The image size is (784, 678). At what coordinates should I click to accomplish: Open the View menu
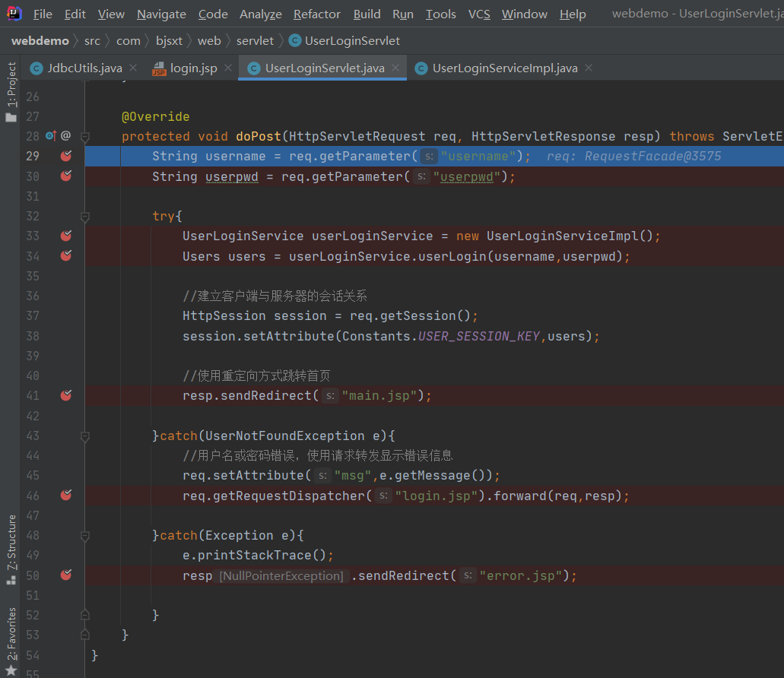pos(111,14)
